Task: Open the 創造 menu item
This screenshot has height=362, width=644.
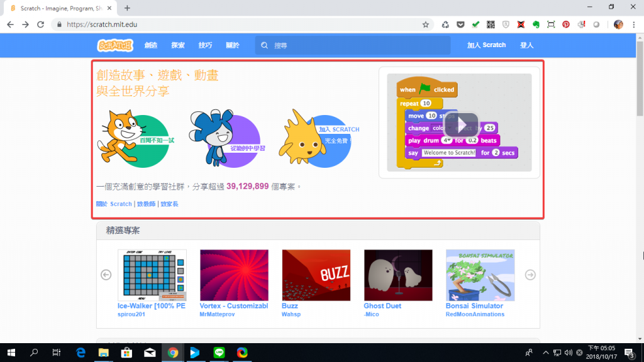Action: [151, 45]
